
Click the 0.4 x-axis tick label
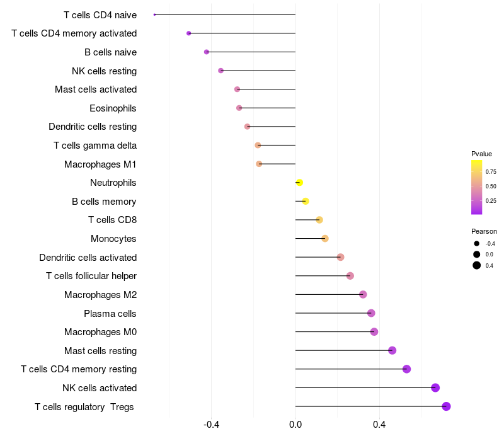pos(379,425)
